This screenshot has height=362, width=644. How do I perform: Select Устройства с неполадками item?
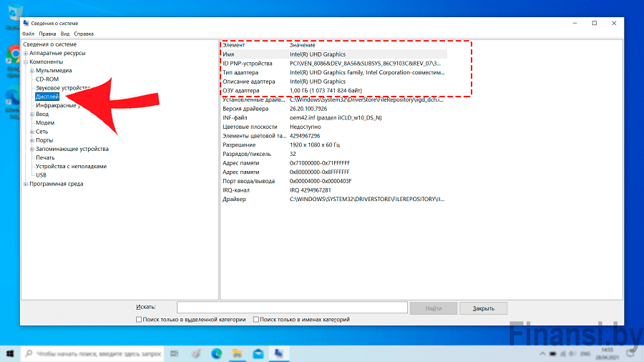pos(71,166)
